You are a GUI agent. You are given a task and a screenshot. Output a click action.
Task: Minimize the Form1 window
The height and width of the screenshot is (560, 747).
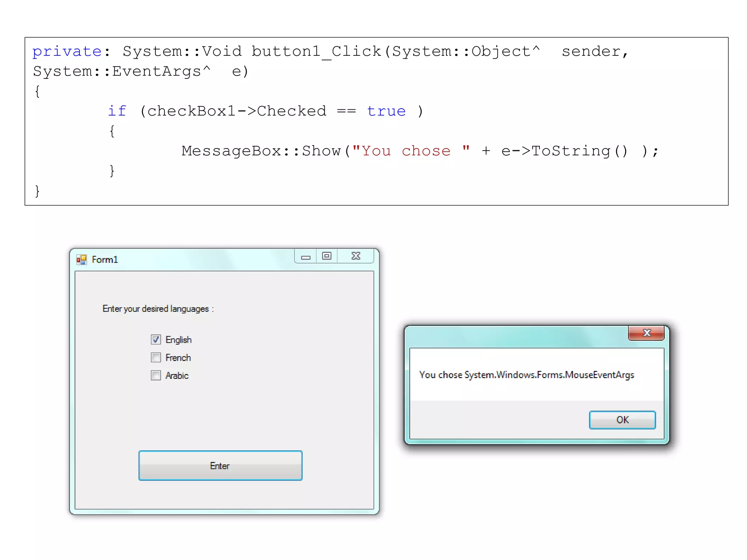click(x=306, y=256)
